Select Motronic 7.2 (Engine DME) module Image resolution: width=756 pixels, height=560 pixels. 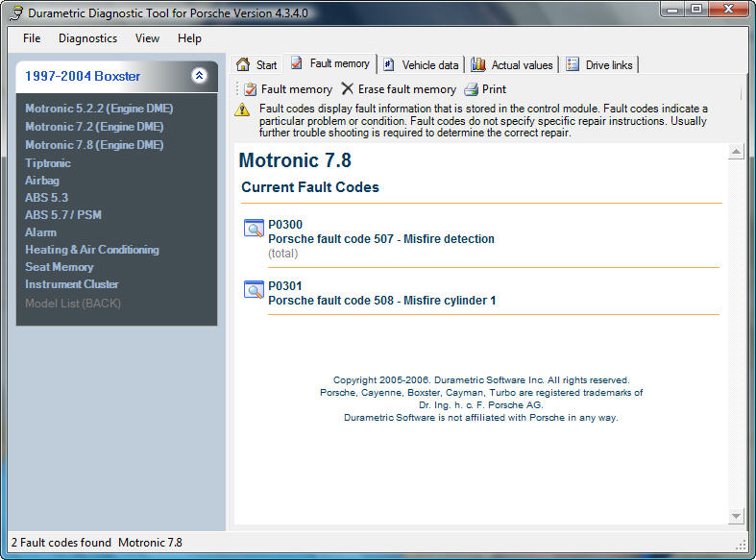[x=94, y=127]
